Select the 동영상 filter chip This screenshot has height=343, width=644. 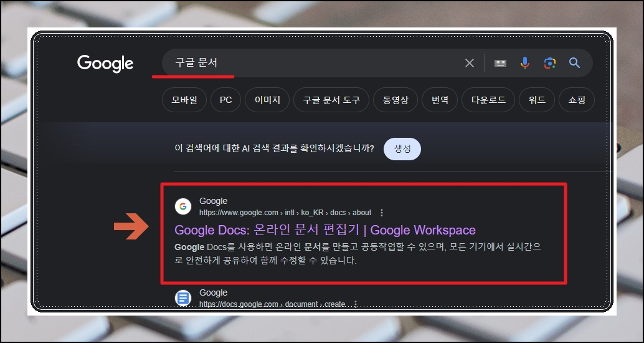[395, 100]
